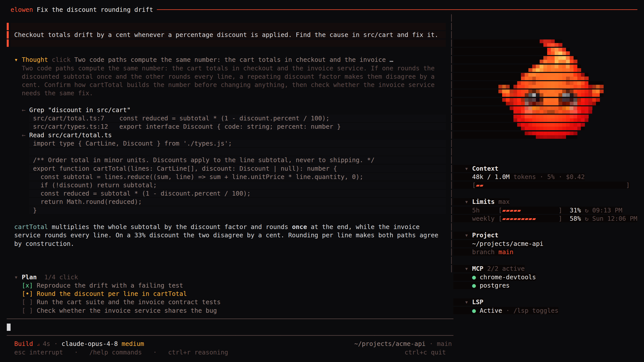Click the chrome-devtools green status dot
Image resolution: width=644 pixels, height=362 pixels.
pos(474,278)
